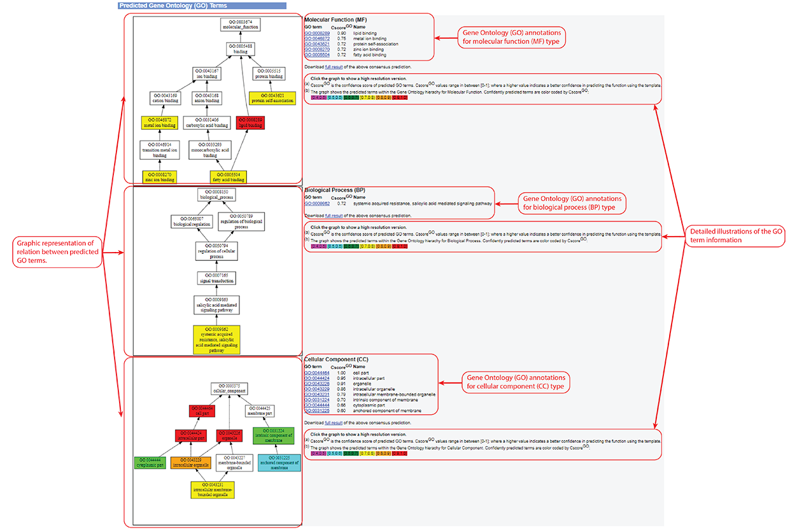Click the Cellular Component (CC) heading
790x532 pixels.
pos(337,360)
